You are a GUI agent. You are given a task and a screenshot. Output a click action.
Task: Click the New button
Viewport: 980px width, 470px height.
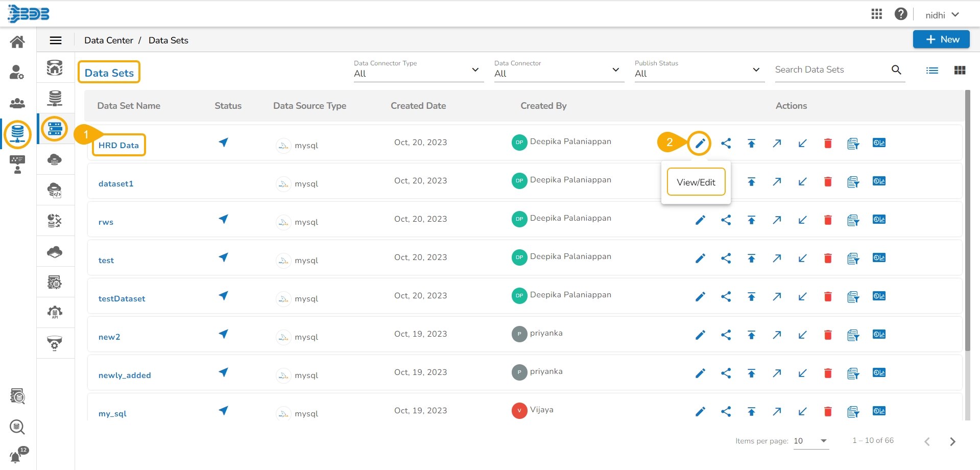coord(941,39)
